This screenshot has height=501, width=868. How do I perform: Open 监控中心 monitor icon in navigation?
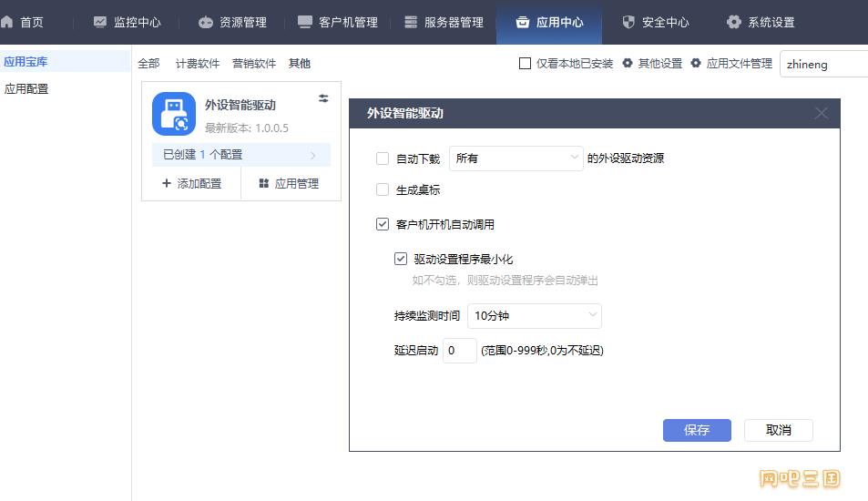(99, 22)
